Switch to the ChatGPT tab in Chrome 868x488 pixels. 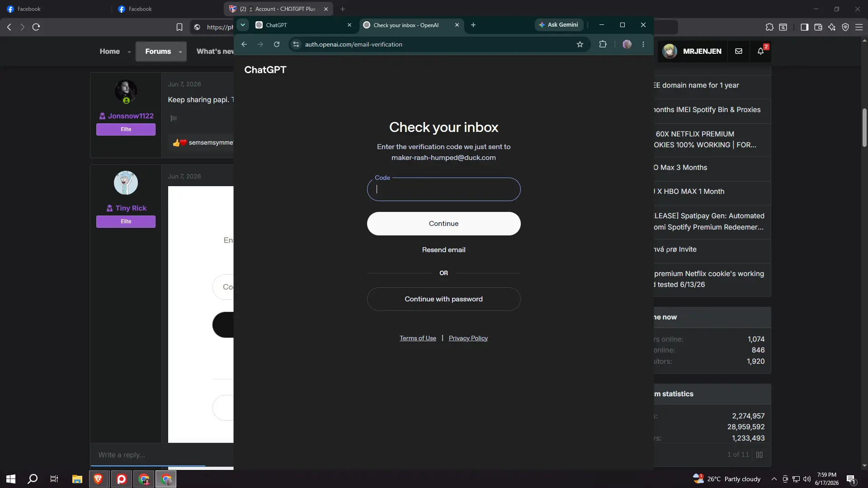coord(304,25)
